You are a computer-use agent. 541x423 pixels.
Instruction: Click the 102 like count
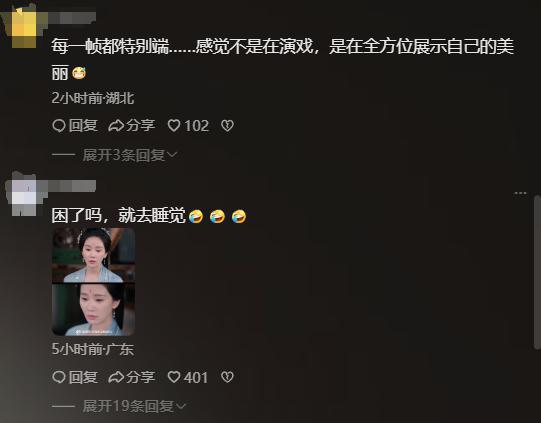(x=197, y=126)
